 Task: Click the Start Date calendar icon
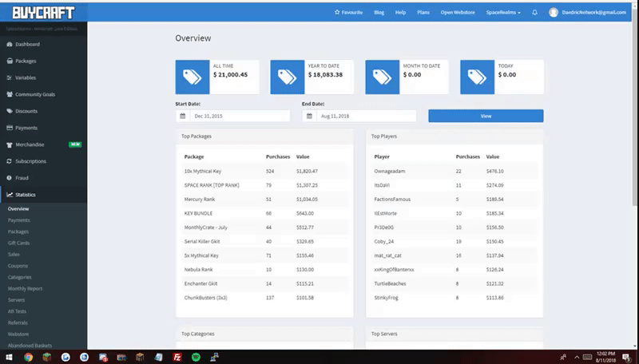click(x=183, y=116)
